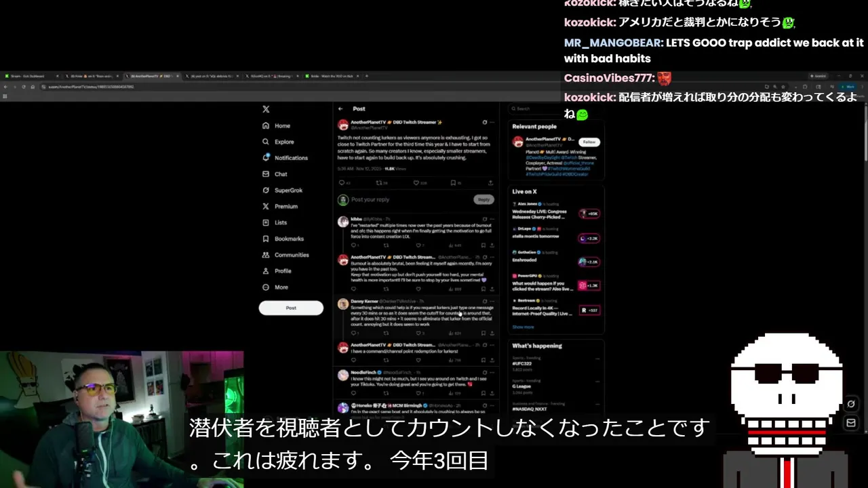The image size is (868, 488).
Task: Like the 'channel point redemption for lurkers' reply
Action: pyautogui.click(x=418, y=360)
